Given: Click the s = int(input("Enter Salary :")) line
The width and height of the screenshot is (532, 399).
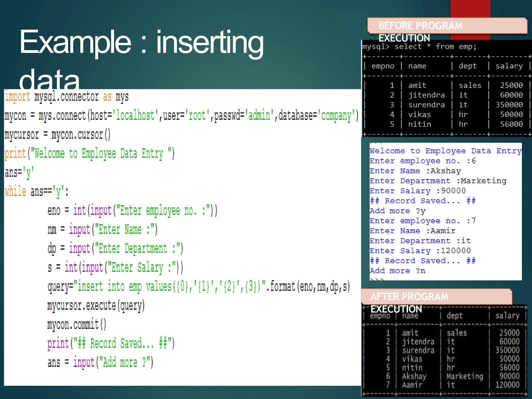Looking at the screenshot, I should click(115, 267).
